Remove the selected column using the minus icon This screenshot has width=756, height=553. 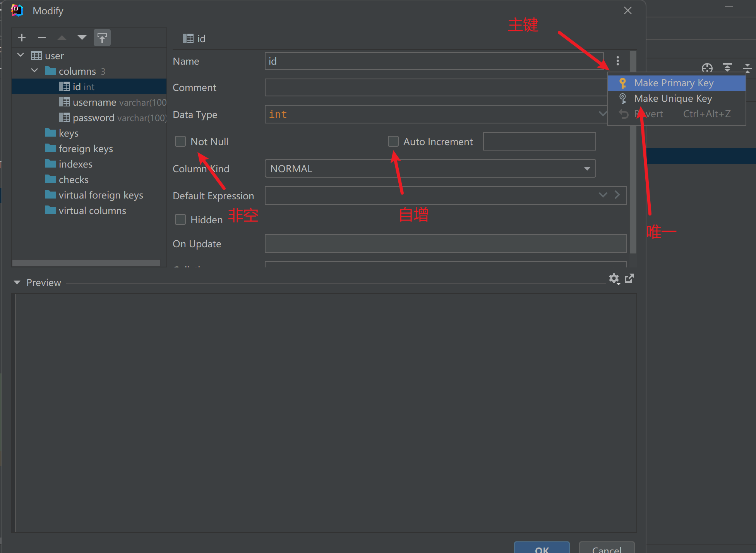click(41, 38)
